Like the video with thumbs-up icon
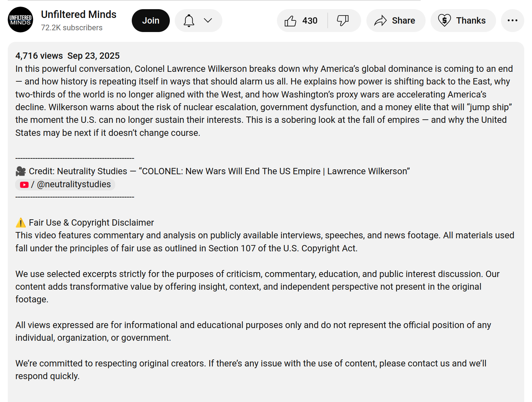Screen dimensions: 532x402 (290, 21)
